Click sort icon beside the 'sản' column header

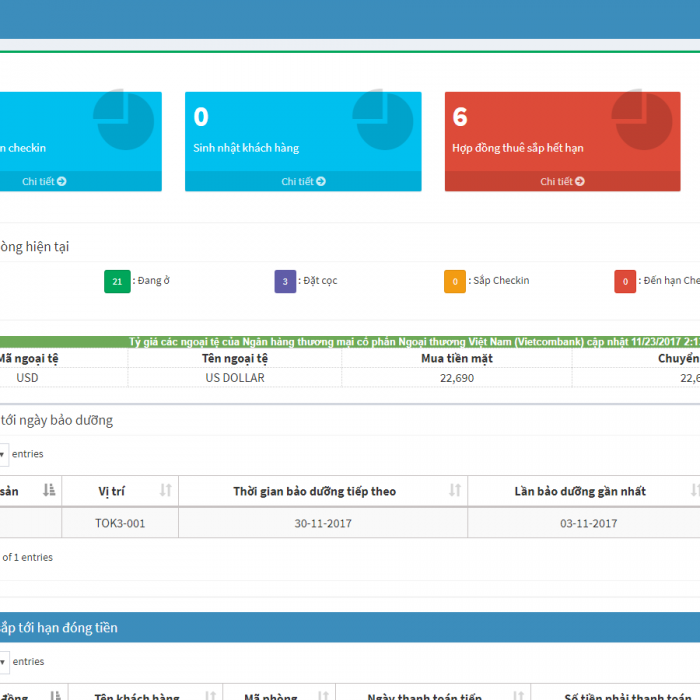[49, 490]
